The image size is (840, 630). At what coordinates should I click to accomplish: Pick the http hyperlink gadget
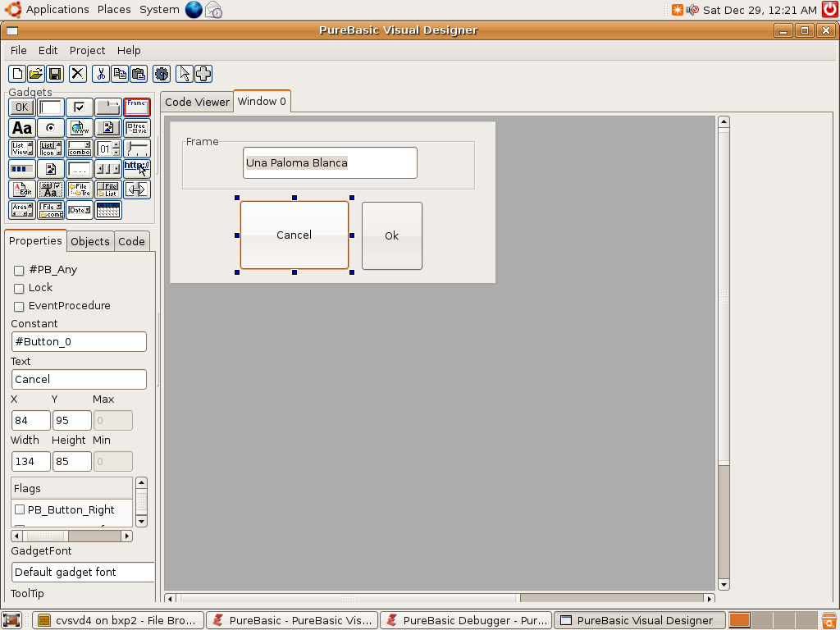tap(137, 169)
